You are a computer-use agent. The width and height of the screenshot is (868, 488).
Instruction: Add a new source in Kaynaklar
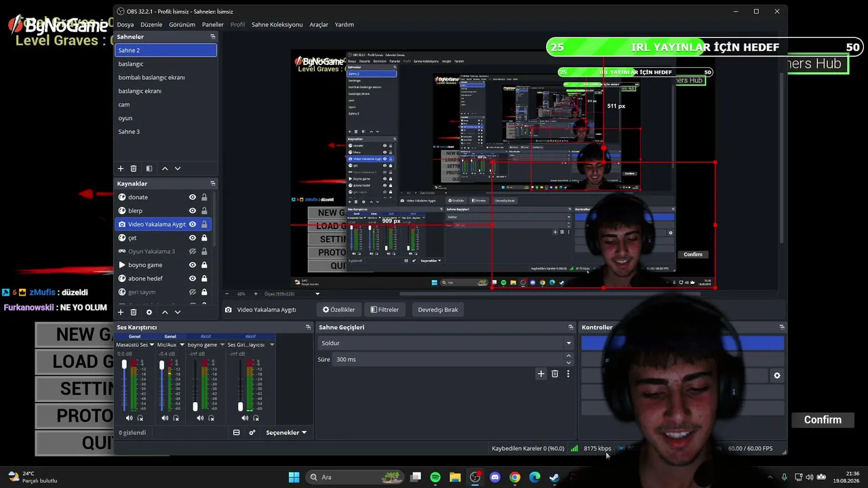click(x=121, y=312)
